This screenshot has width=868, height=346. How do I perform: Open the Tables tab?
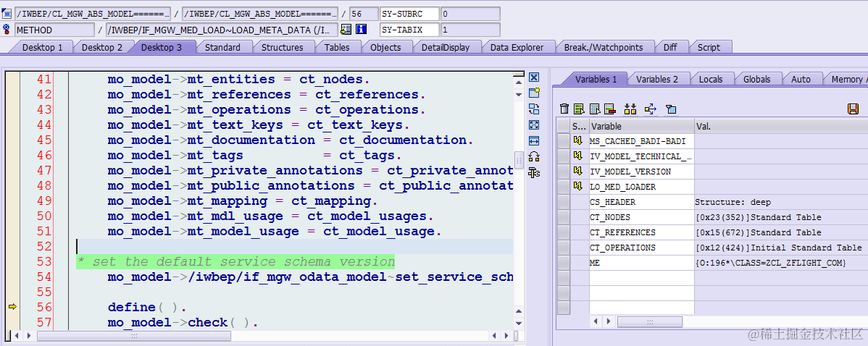pyautogui.click(x=337, y=48)
